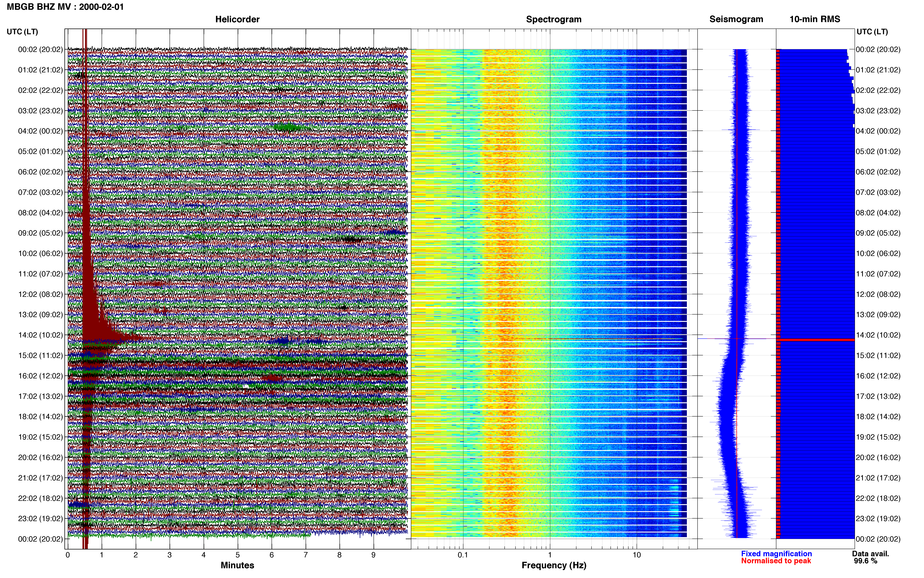Image resolution: width=924 pixels, height=578 pixels.
Task: Click the left '23:02 (19:02)' time label
Action: click(41, 518)
